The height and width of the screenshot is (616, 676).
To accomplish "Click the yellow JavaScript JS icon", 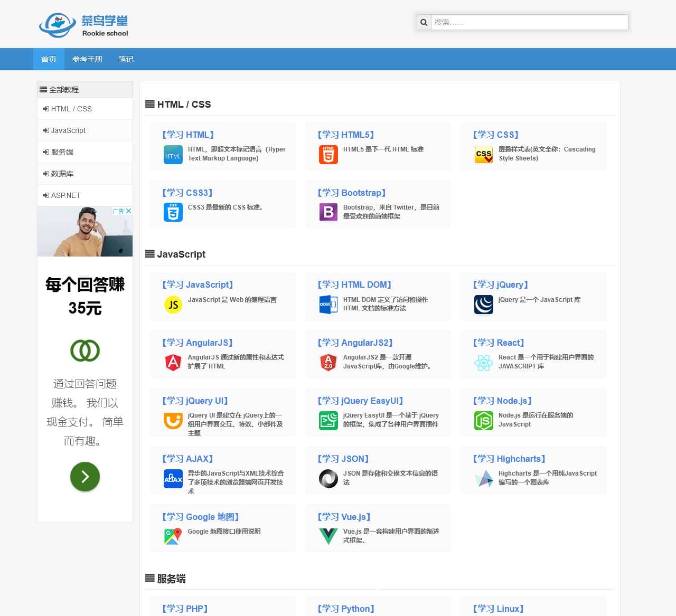I will click(173, 305).
